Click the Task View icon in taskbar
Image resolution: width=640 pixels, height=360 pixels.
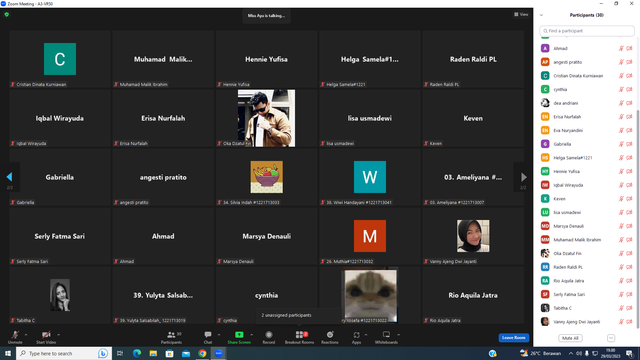click(120, 353)
